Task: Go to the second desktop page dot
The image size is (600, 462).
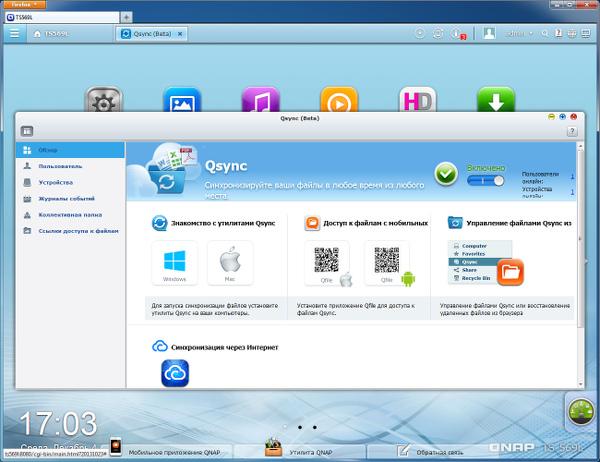Action: 300,427
